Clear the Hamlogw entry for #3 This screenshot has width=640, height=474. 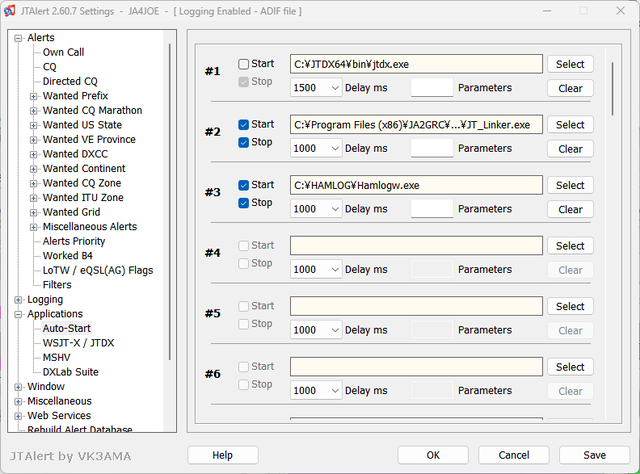(x=570, y=209)
